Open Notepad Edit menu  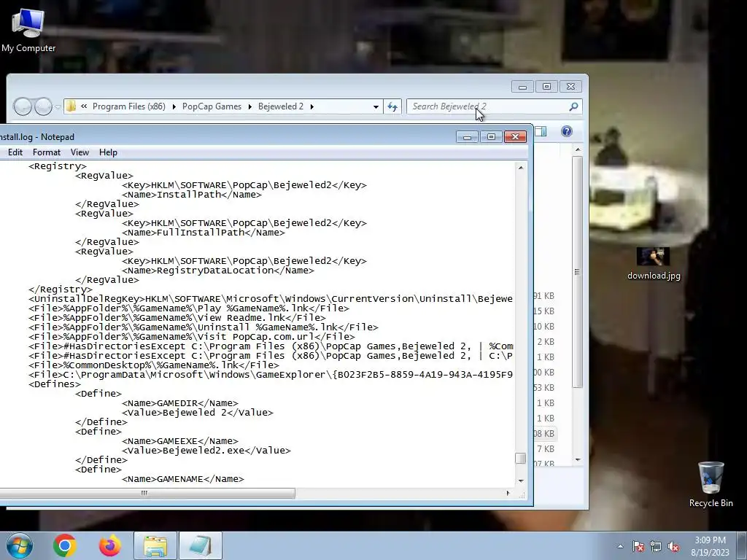click(x=15, y=152)
